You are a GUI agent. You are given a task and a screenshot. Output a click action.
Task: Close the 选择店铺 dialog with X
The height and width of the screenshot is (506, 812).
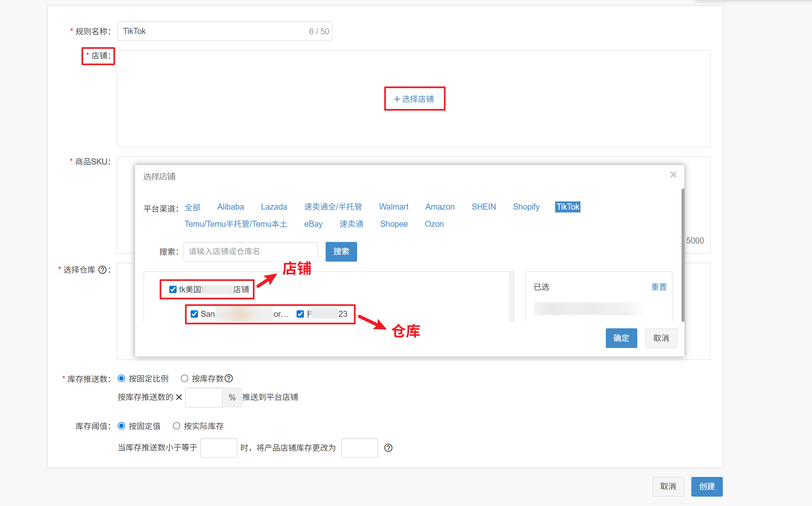[673, 175]
